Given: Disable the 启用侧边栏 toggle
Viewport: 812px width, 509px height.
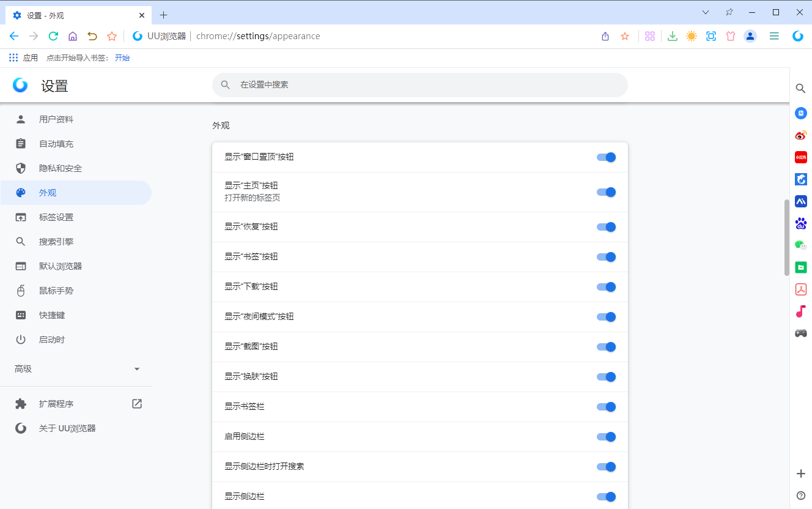Looking at the screenshot, I should click(x=606, y=437).
